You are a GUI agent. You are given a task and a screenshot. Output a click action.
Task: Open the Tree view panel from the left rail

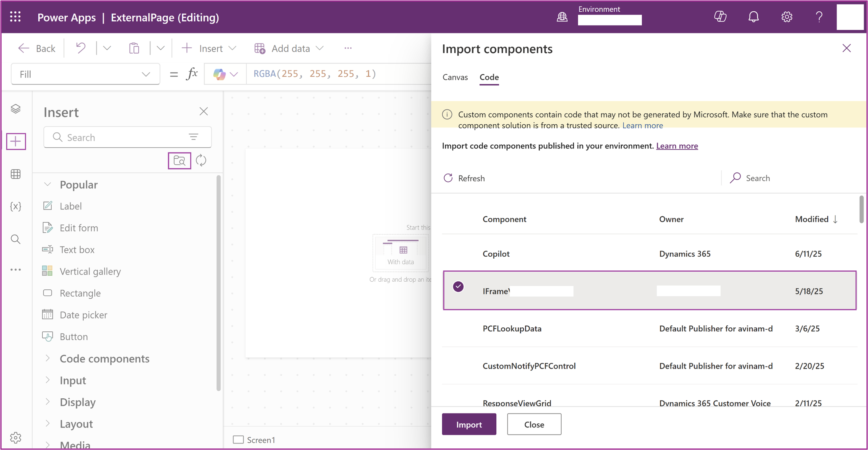[x=16, y=109]
